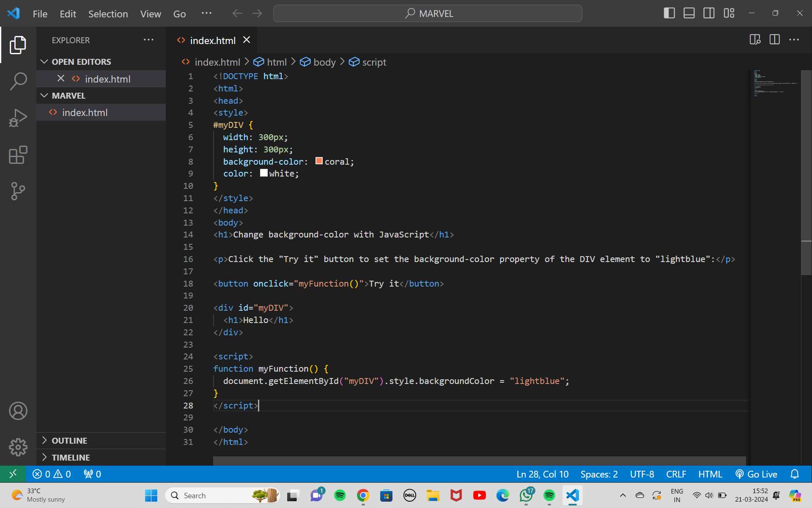Toggle the bottom Panel visibility
Screen dimensions: 812x508
[689, 13]
